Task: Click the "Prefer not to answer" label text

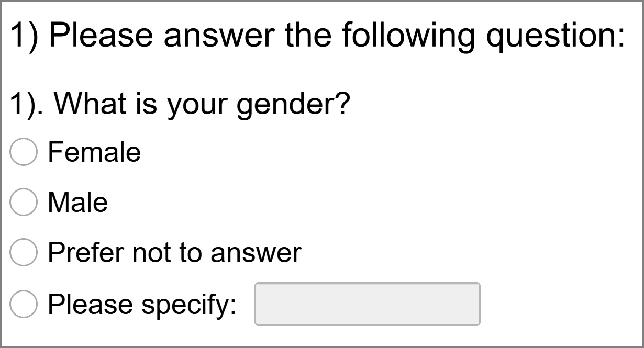Action: 174,253
